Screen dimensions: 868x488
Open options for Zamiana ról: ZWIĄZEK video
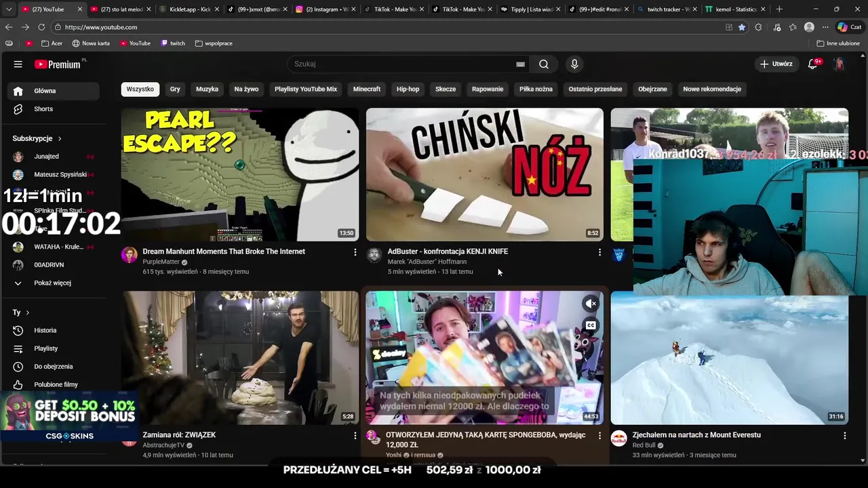pyautogui.click(x=355, y=435)
